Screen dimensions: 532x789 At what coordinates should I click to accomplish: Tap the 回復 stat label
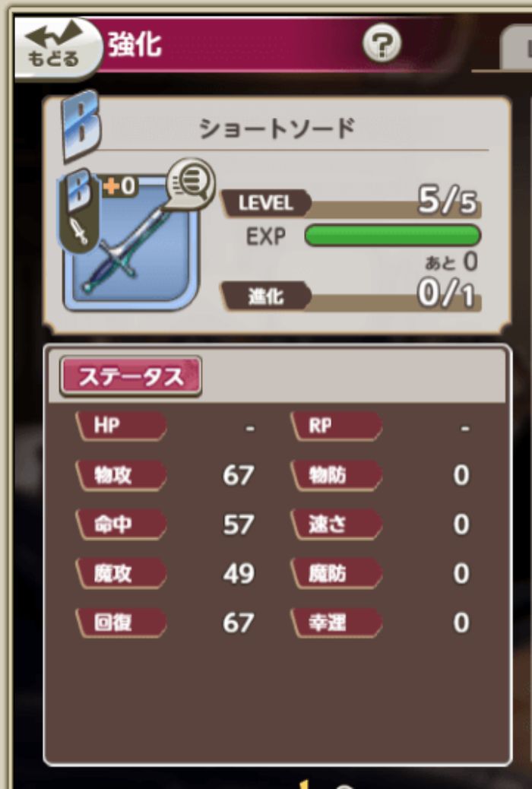click(121, 623)
